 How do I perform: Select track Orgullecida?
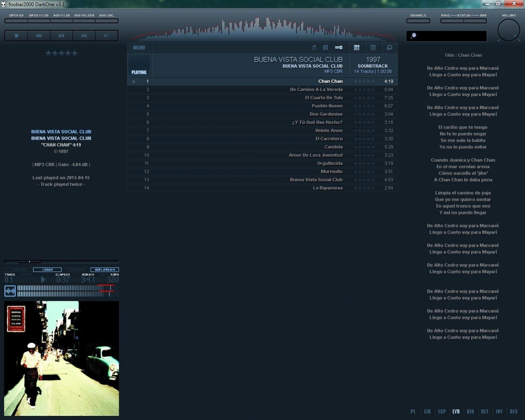click(x=262, y=163)
